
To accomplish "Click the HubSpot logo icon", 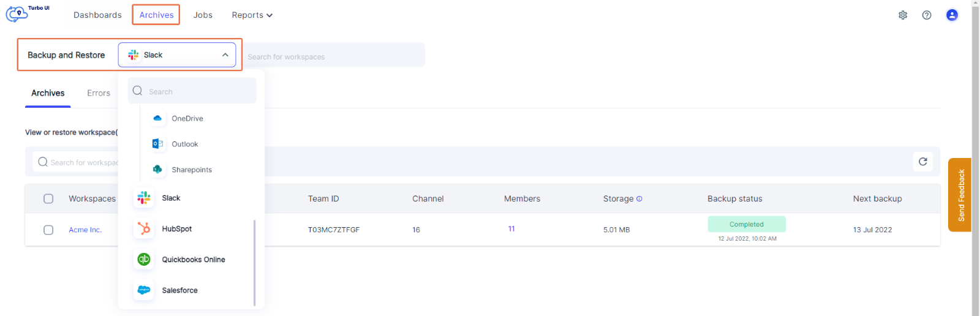I will point(144,228).
